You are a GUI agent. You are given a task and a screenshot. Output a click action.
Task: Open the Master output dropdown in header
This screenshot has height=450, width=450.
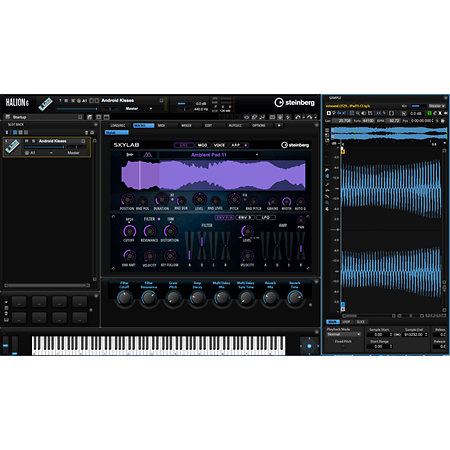[x=138, y=109]
